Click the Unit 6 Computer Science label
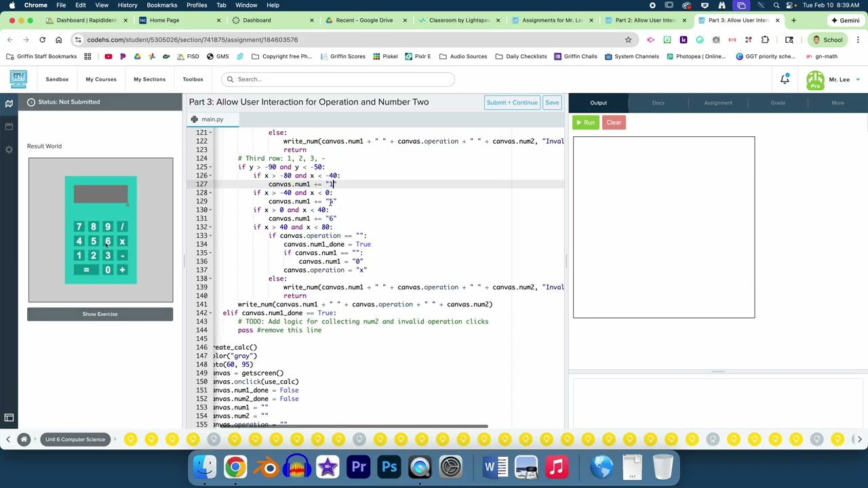This screenshot has width=868, height=488. tap(75, 439)
